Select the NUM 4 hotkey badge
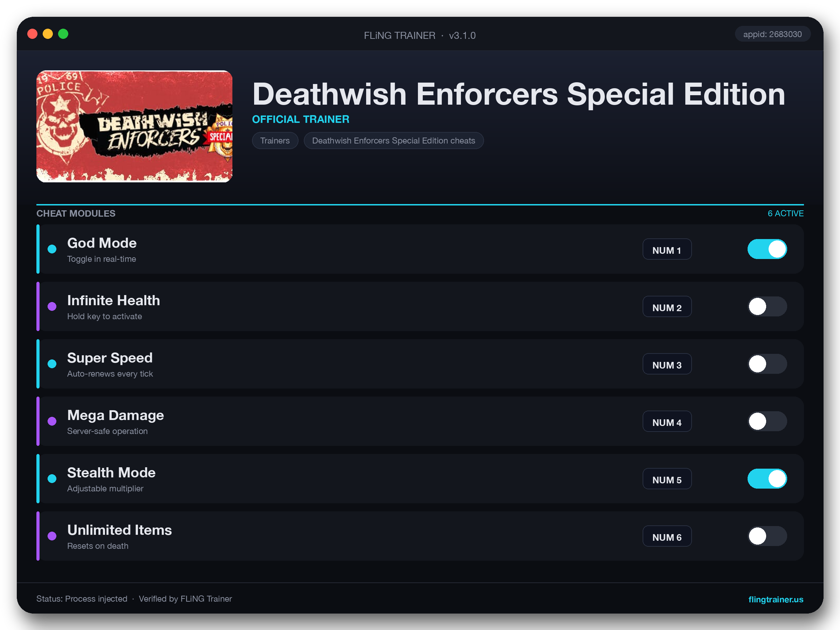The width and height of the screenshot is (840, 630). [667, 421]
